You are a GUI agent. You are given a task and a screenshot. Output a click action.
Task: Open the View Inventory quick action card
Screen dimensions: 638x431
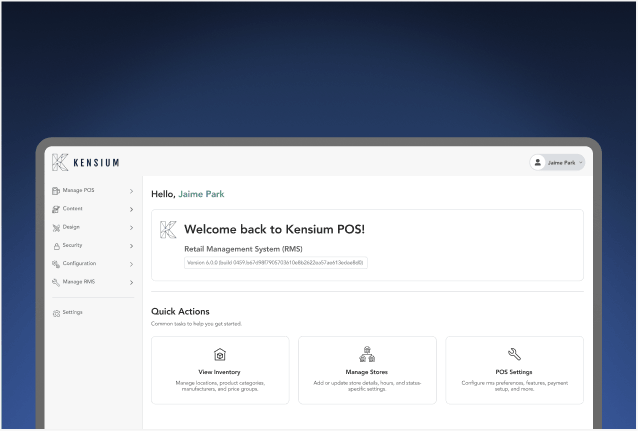pos(220,370)
